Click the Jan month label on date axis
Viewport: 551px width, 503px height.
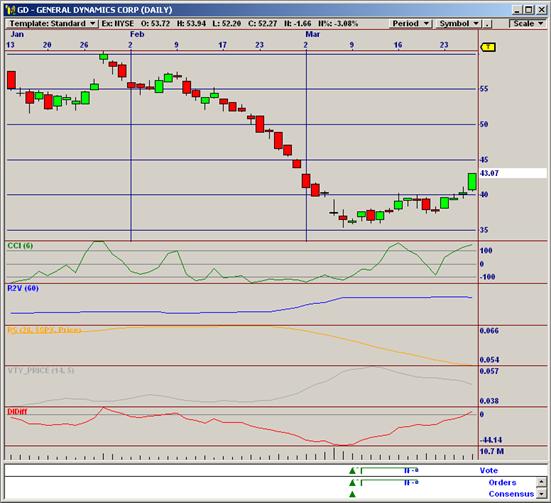[17, 34]
